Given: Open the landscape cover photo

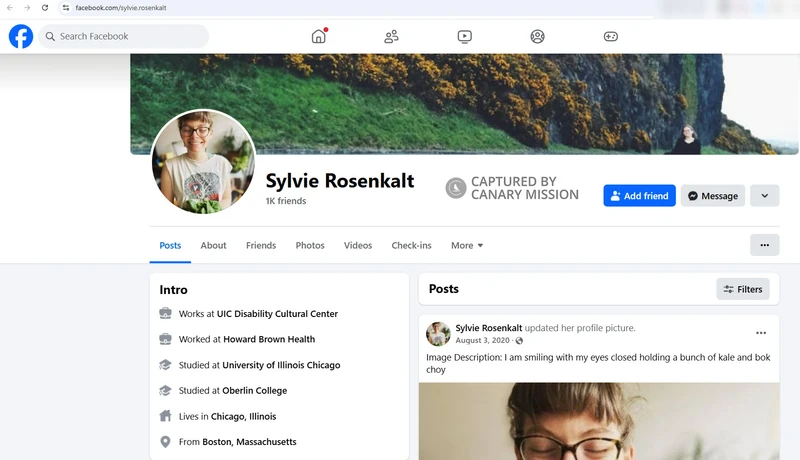Looking at the screenshot, I should point(464,104).
